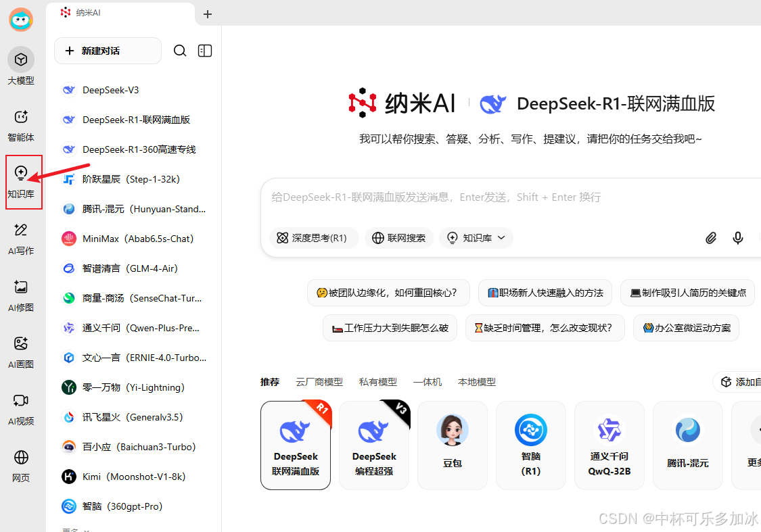Open the 智能体 agents section

[x=21, y=124]
